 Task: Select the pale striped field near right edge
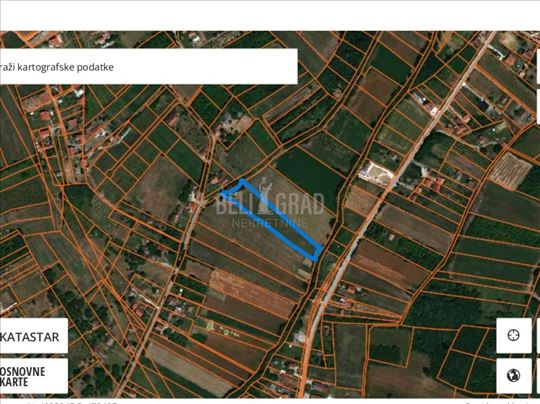tap(511, 170)
